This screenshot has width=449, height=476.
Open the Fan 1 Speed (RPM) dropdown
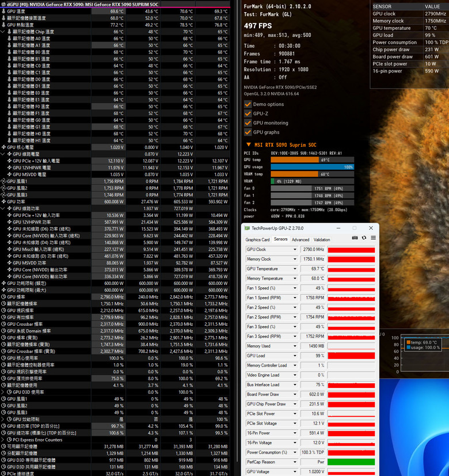[x=295, y=298]
